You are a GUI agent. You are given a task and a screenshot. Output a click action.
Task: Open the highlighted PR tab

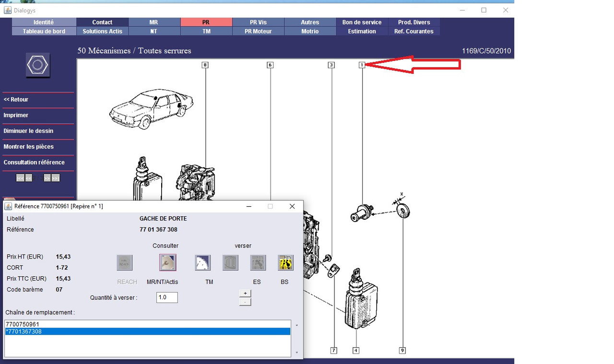click(x=206, y=22)
